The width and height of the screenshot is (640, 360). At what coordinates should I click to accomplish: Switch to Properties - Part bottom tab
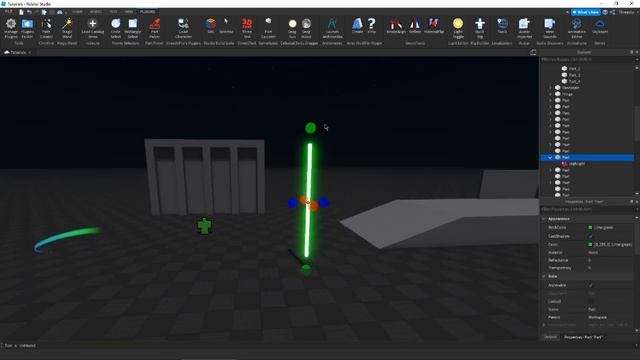[x=583, y=337]
